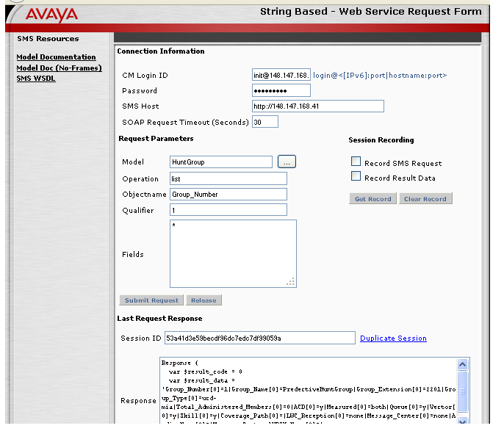The width and height of the screenshot is (504, 431).
Task: Enable Record Result Data checkbox
Action: point(356,176)
